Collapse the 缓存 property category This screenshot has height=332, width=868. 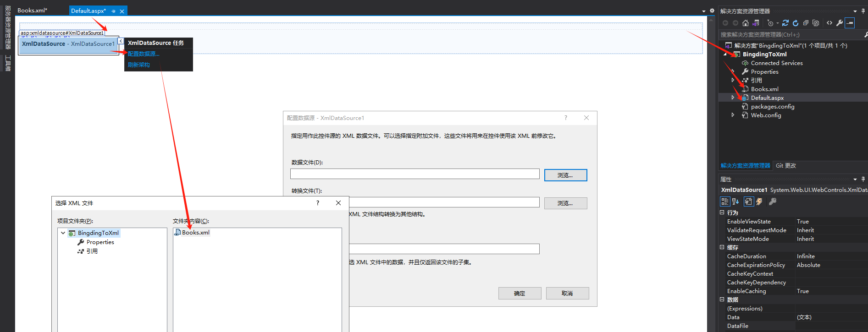click(x=722, y=247)
